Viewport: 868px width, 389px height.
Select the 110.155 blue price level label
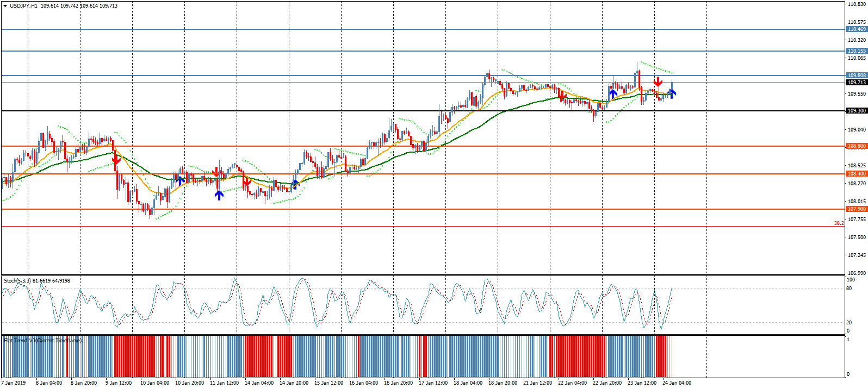point(857,51)
